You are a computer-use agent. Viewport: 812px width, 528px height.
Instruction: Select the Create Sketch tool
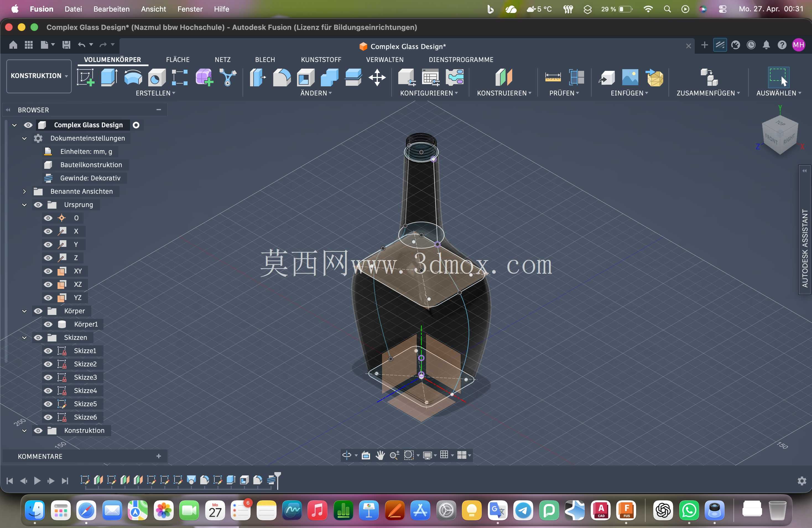(x=85, y=77)
